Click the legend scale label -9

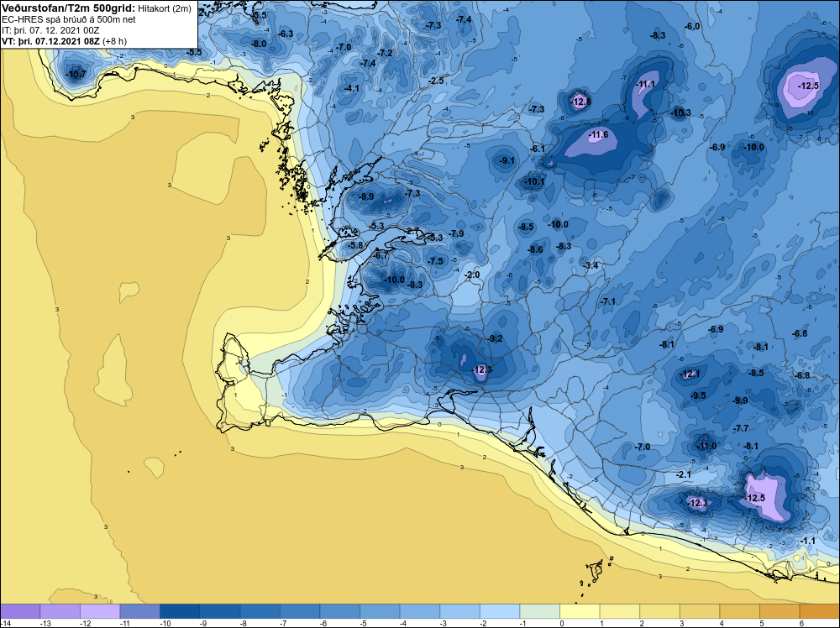pos(205,623)
